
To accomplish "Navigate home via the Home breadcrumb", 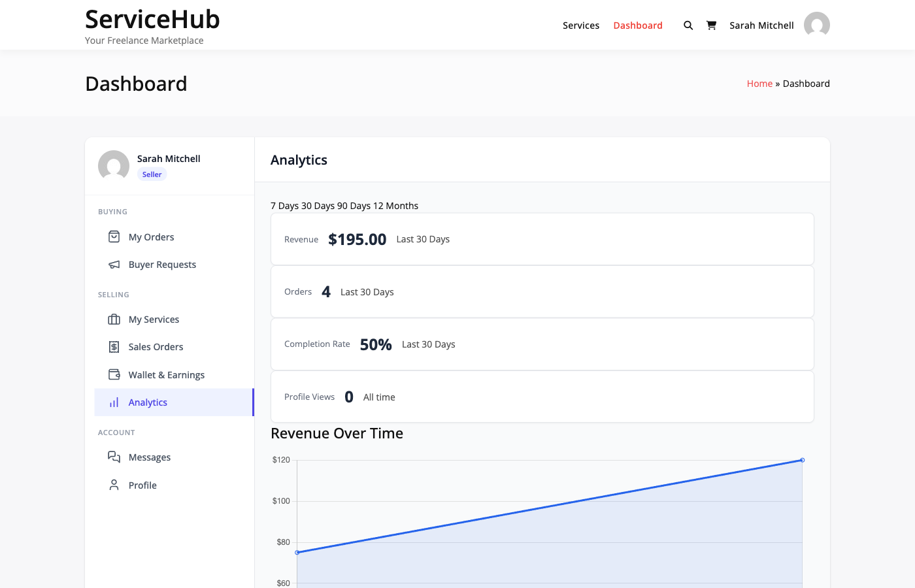I will click(759, 83).
